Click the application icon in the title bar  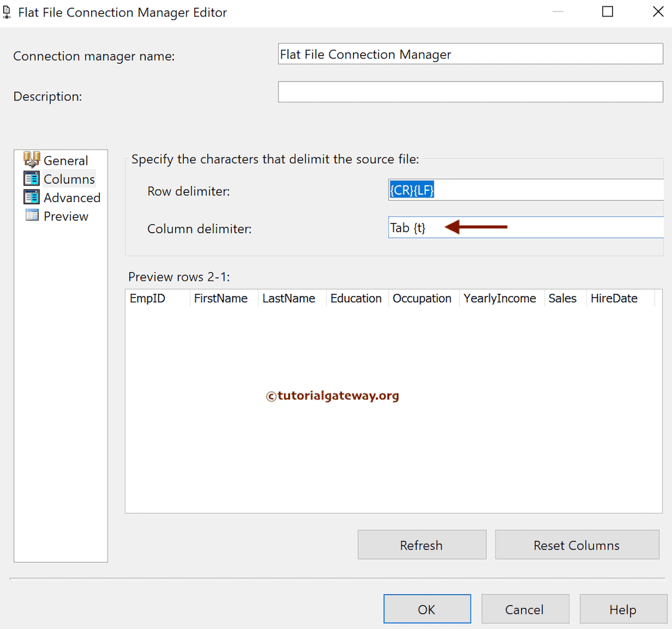pos(8,12)
